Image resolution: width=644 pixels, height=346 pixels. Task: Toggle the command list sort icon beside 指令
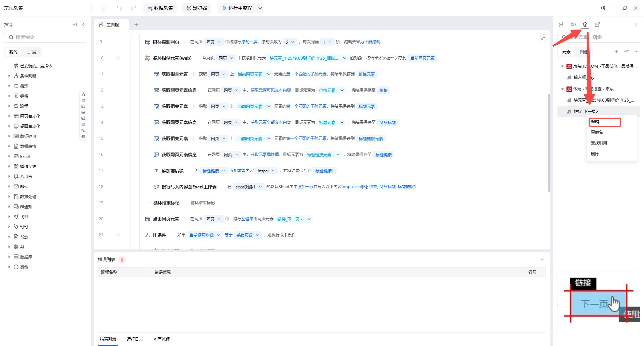click(75, 24)
